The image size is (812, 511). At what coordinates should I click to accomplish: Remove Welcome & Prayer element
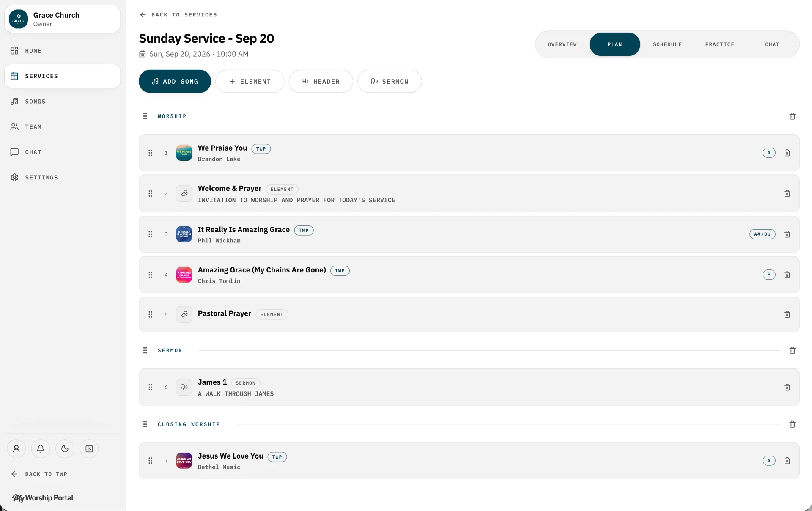click(787, 193)
